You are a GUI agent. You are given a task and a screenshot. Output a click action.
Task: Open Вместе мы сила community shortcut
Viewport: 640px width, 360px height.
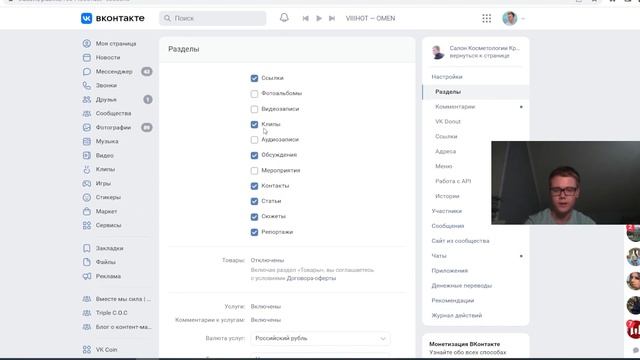pyautogui.click(x=123, y=299)
